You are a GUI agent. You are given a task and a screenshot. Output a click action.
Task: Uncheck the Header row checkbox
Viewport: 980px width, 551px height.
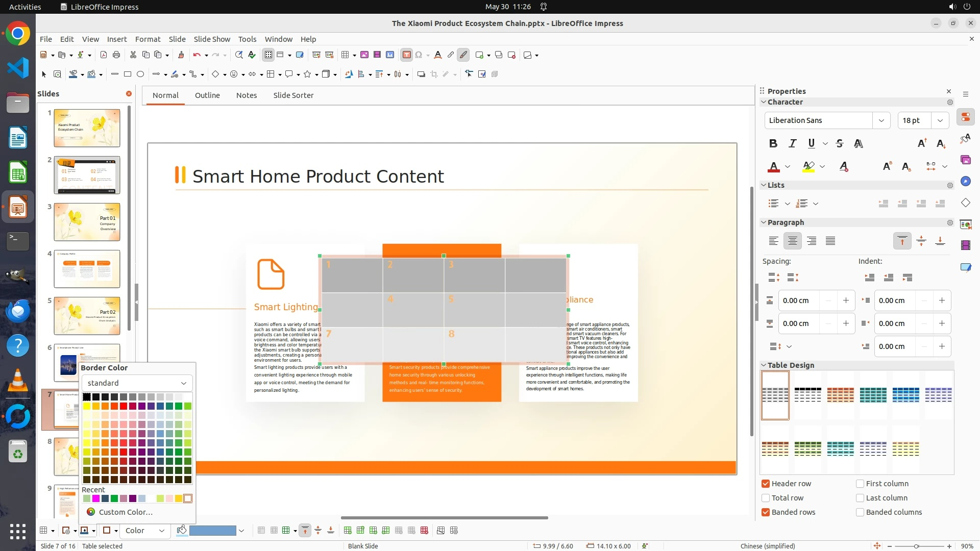pyautogui.click(x=766, y=484)
